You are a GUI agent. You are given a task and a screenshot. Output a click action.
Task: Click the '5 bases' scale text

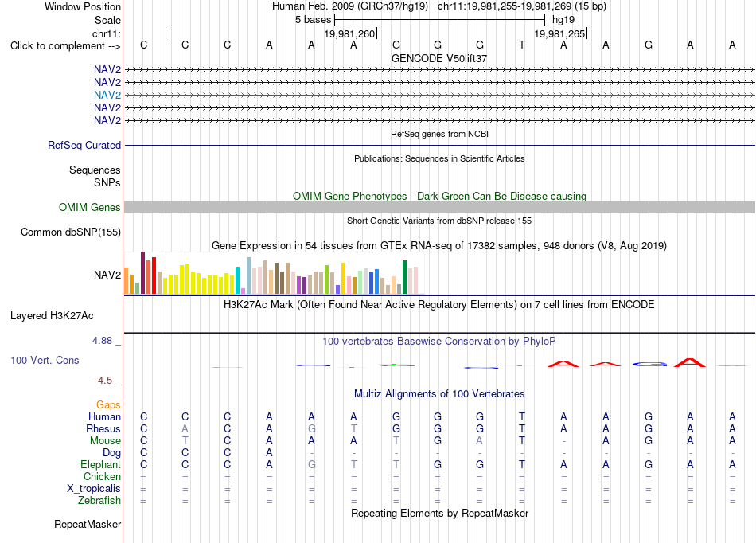point(313,20)
